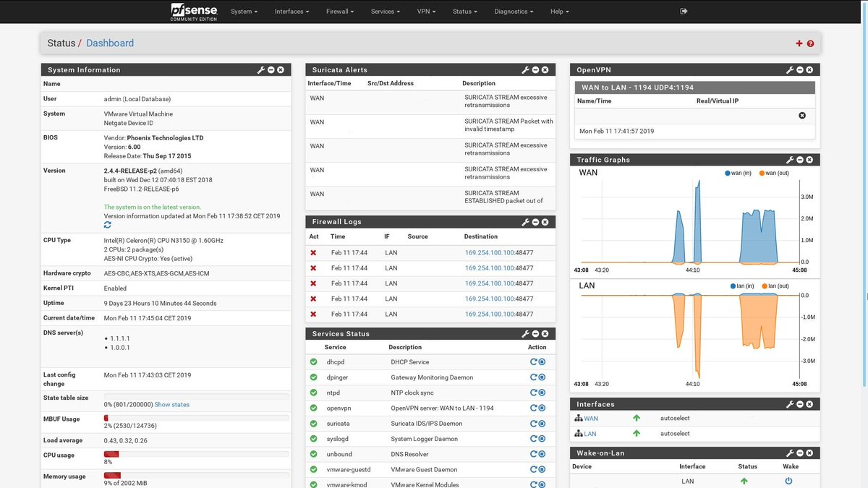Open the WAN interface link
The height and width of the screenshot is (488, 868).
(x=591, y=419)
